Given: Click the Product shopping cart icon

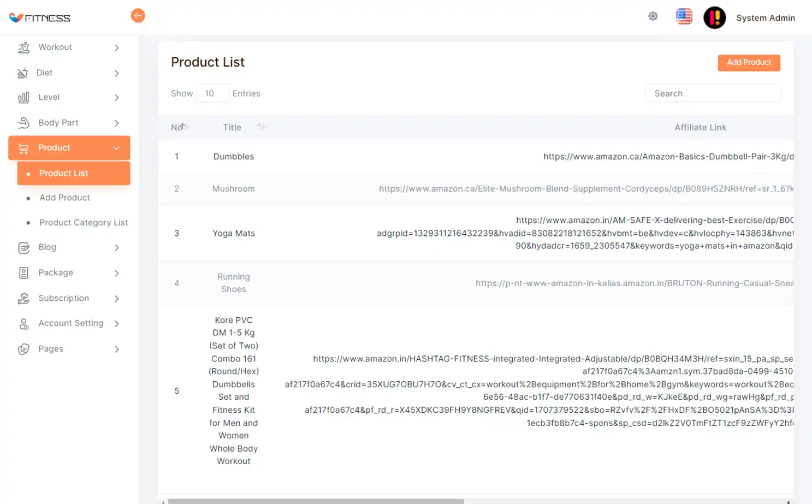Looking at the screenshot, I should pyautogui.click(x=22, y=148).
